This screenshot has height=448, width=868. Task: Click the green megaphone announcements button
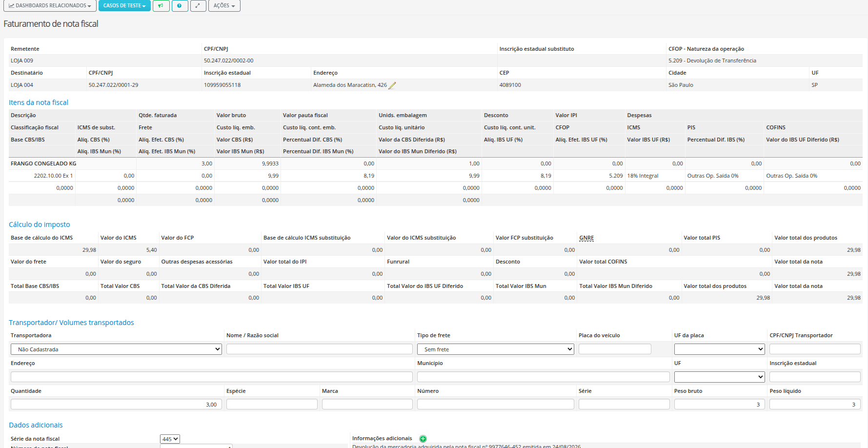tap(161, 6)
